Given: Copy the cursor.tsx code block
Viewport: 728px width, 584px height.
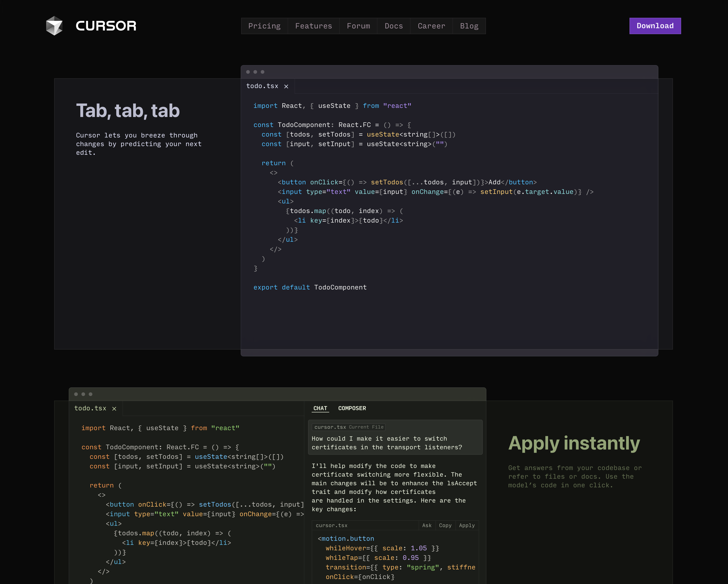Looking at the screenshot, I should point(445,526).
